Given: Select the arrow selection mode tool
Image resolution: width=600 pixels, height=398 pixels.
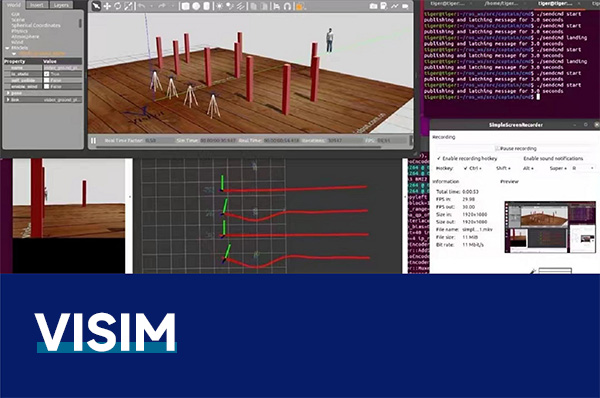Looking at the screenshot, I should pyautogui.click(x=96, y=6).
